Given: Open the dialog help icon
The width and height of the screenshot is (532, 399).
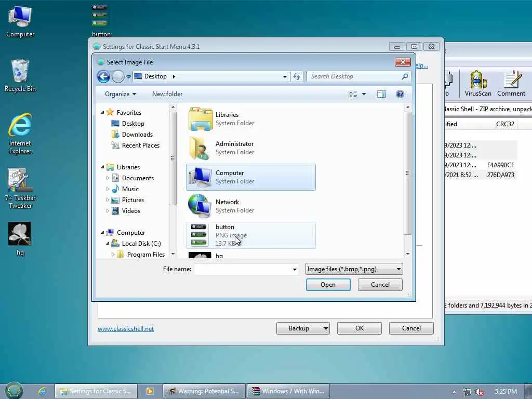Looking at the screenshot, I should pyautogui.click(x=400, y=94).
